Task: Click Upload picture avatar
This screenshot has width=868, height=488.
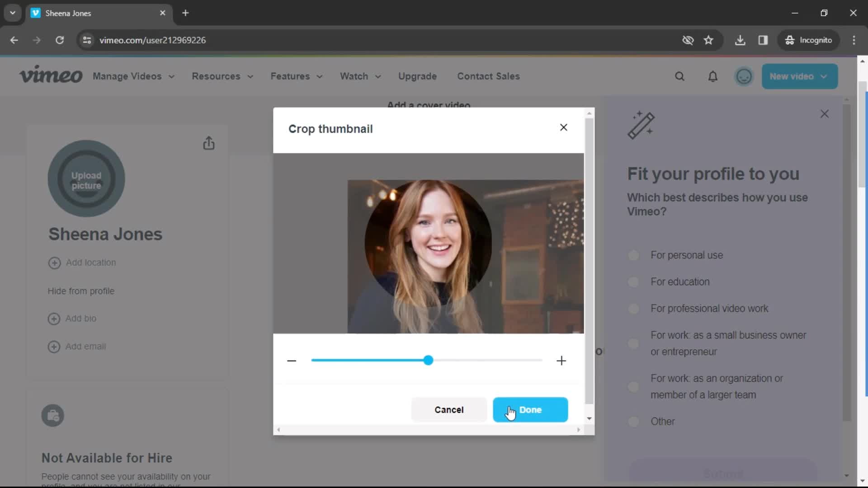Action: 86,178
